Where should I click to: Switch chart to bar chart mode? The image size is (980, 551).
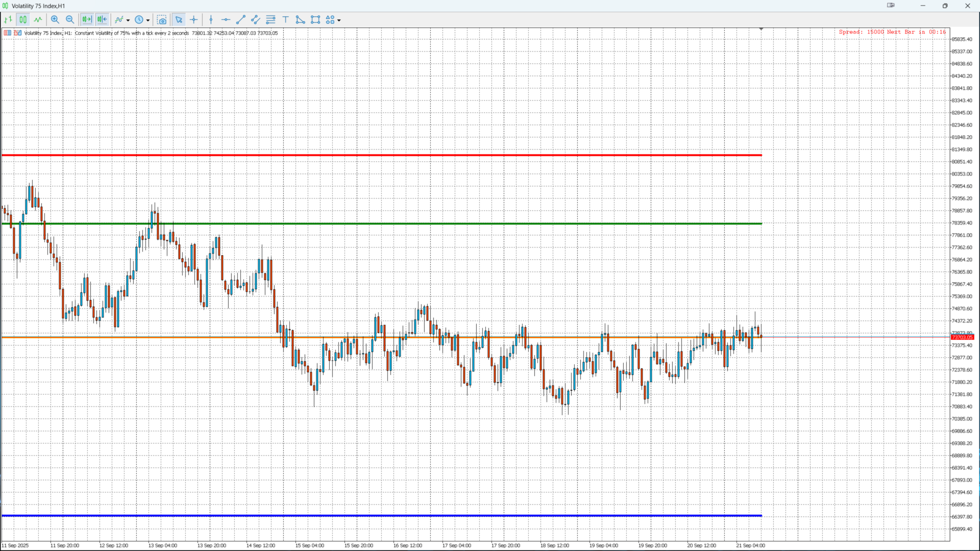point(8,20)
